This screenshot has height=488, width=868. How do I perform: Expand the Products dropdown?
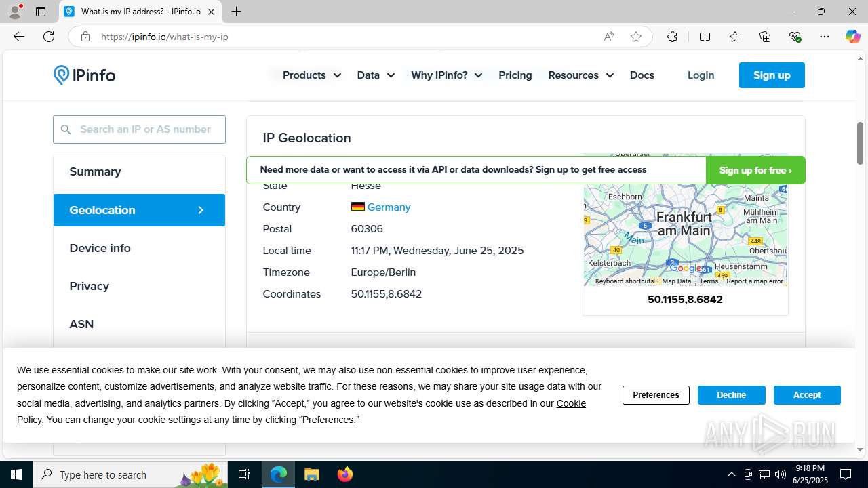311,75
